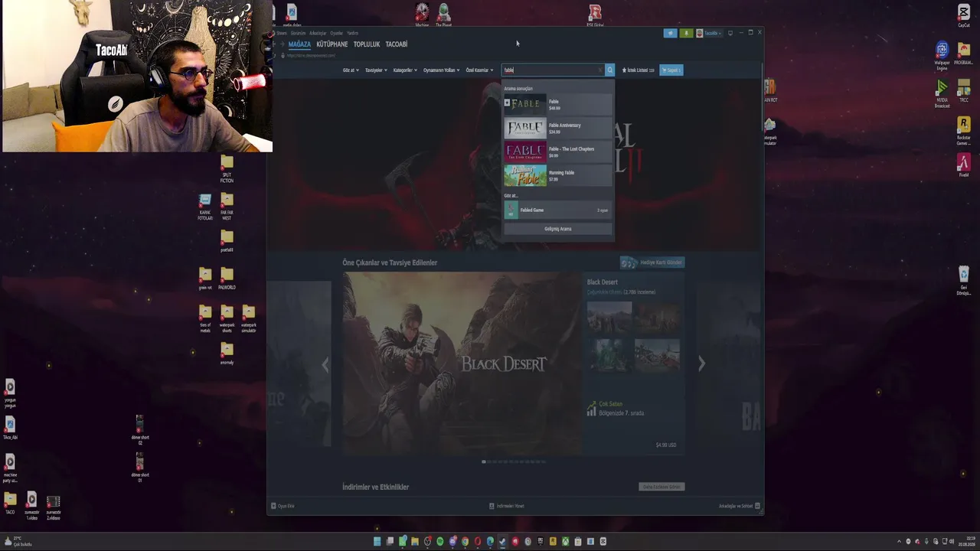Clear the search field with the X icon
The height and width of the screenshot is (551, 980).
pyautogui.click(x=600, y=70)
